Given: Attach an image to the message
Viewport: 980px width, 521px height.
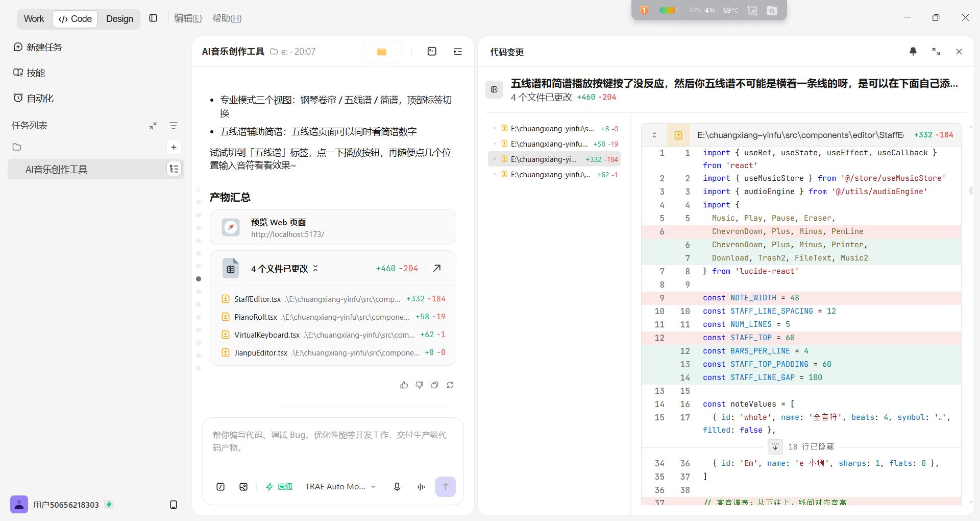Looking at the screenshot, I should pos(243,487).
